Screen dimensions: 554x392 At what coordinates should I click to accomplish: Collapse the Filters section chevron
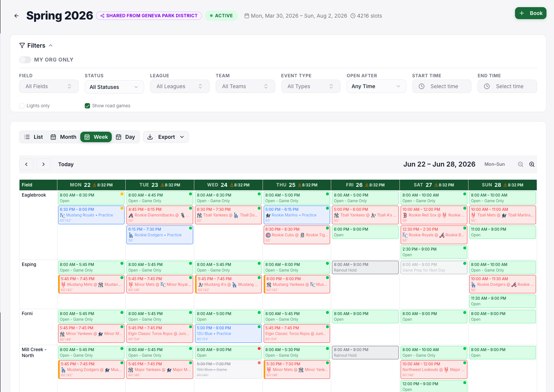51,45
